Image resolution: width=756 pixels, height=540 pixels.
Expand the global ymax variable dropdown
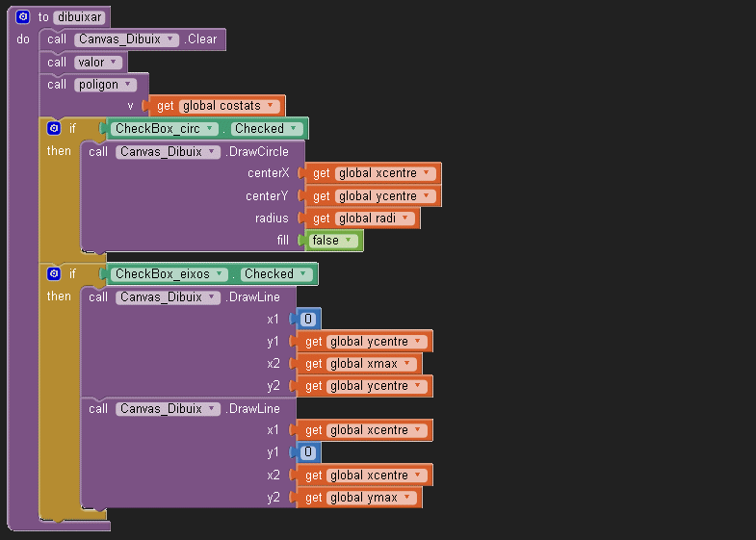pos(371,498)
